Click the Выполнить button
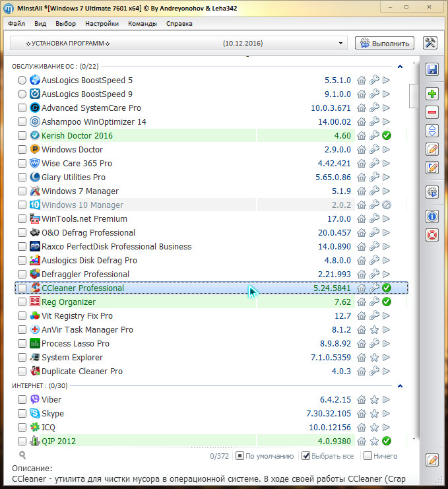The width and height of the screenshot is (448, 489). [x=385, y=43]
